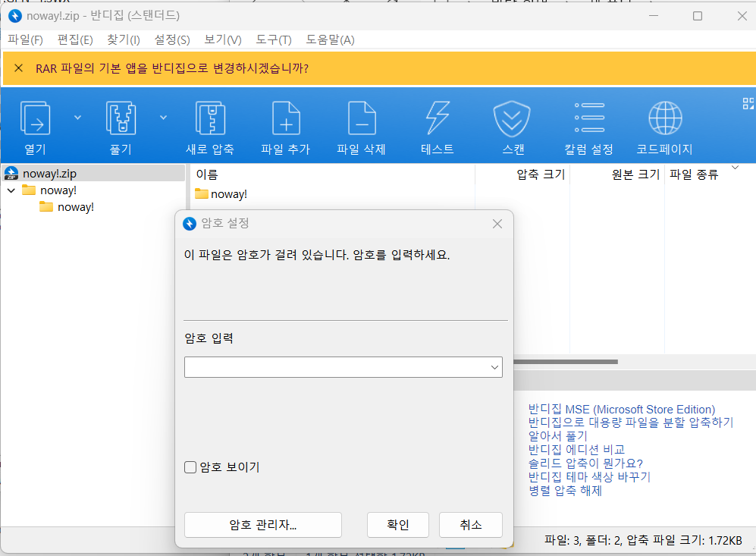The width and height of the screenshot is (756, 556).
Task: Click the column header chevron at right
Action: click(x=736, y=168)
